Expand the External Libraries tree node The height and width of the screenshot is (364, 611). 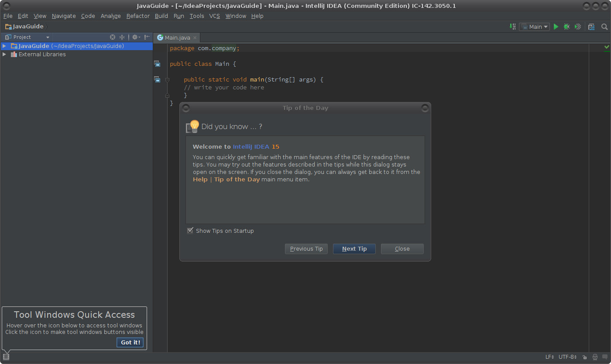(4, 54)
